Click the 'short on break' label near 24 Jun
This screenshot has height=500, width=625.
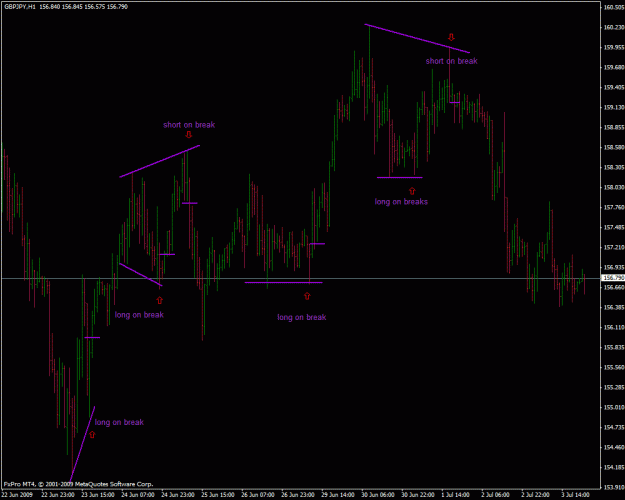click(189, 125)
